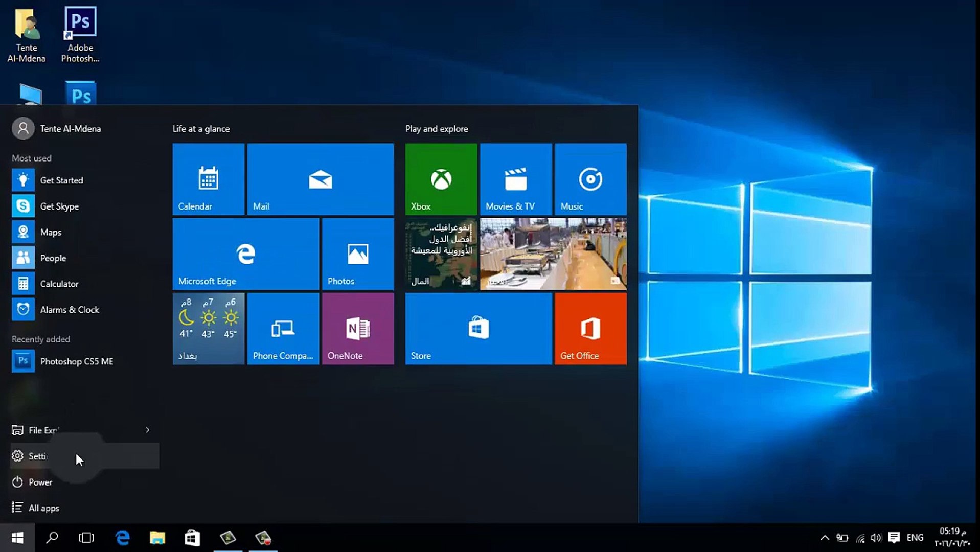Viewport: 980px width, 552px height.
Task: Launch Calculator from Most used list
Action: [85, 284]
